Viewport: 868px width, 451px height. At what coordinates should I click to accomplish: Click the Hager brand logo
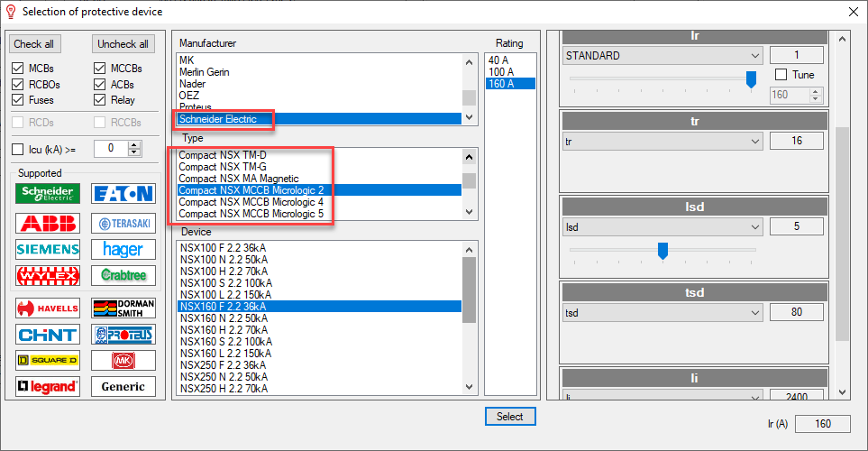[x=123, y=249]
